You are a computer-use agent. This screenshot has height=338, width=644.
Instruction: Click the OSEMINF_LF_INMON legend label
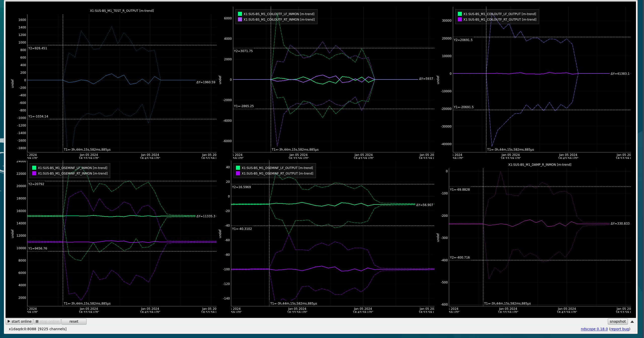coord(72,168)
